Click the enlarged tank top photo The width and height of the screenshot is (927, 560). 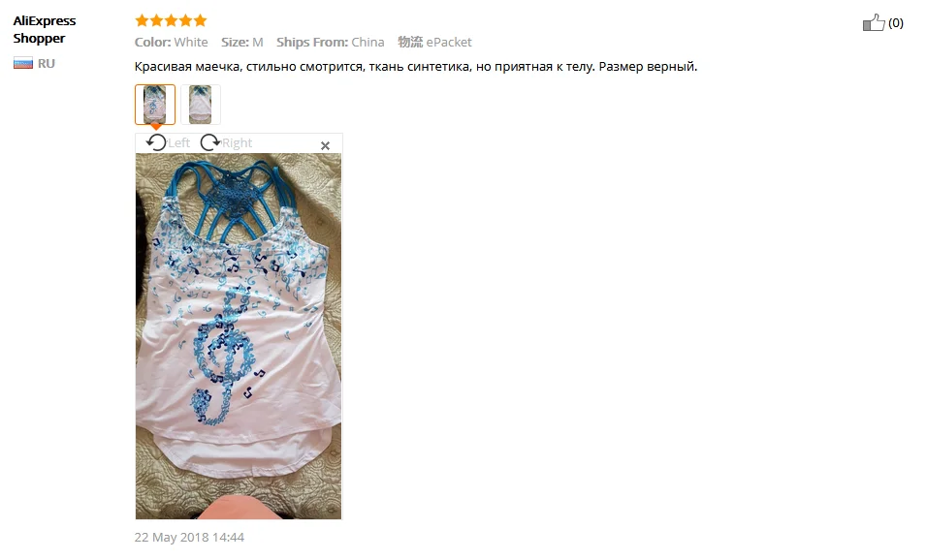[x=239, y=336]
